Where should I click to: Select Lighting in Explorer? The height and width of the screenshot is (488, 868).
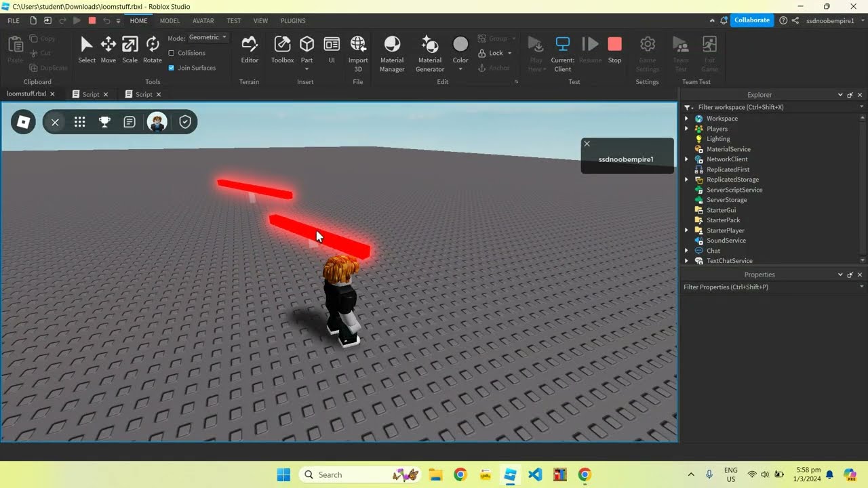[718, 139]
